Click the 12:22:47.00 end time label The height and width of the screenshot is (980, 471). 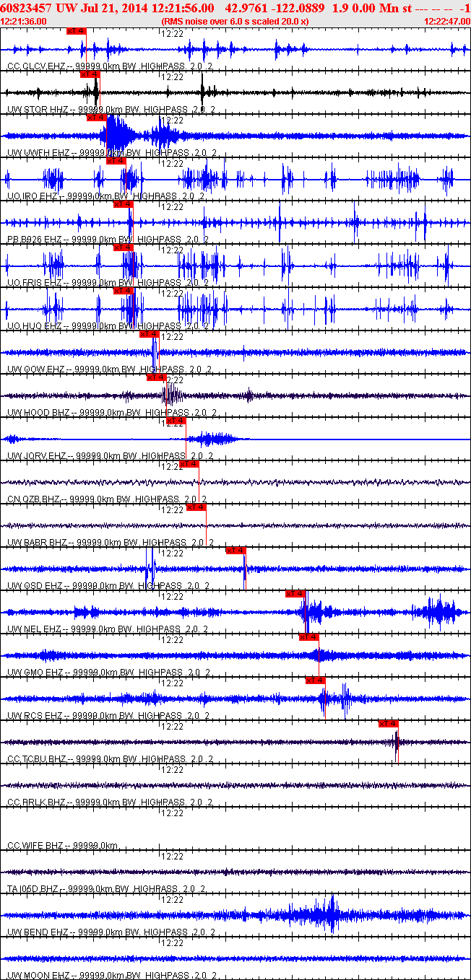(x=447, y=22)
